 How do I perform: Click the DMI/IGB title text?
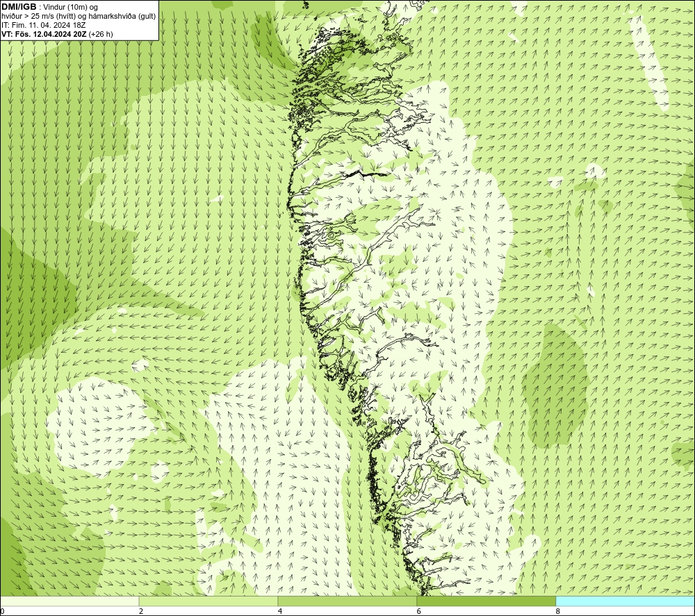pos(19,7)
